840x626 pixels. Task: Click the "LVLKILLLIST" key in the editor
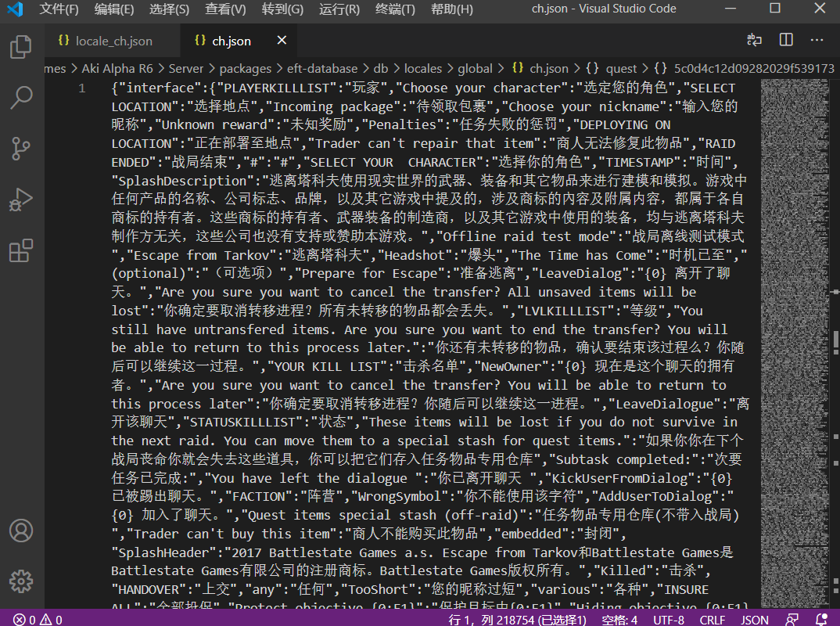point(565,311)
